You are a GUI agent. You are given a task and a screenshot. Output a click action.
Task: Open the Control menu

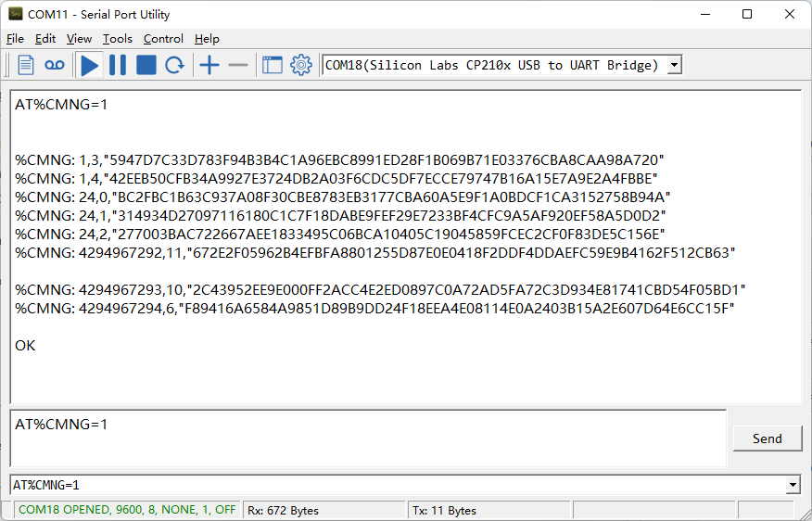(x=164, y=39)
